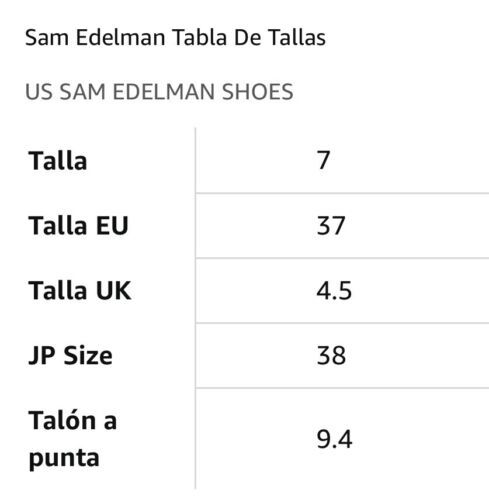Select the heel-to-toe value 9.4
489x500 pixels.
click(x=334, y=439)
